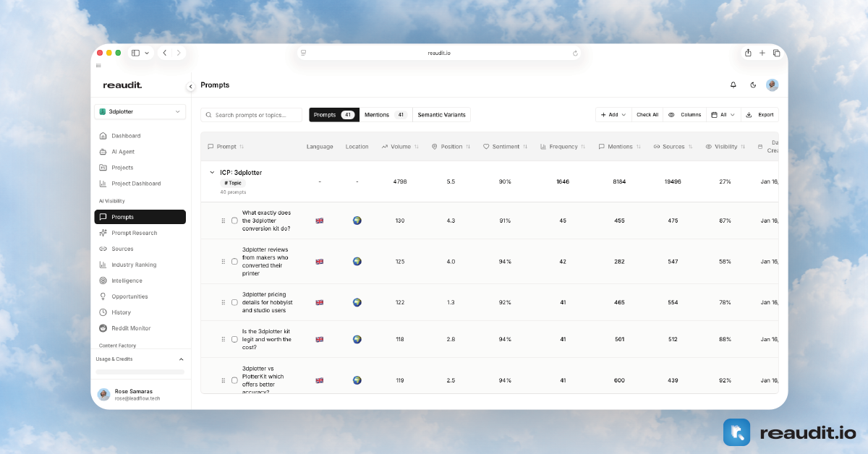The image size is (868, 454).
Task: Reload the page in address bar
Action: 575,53
